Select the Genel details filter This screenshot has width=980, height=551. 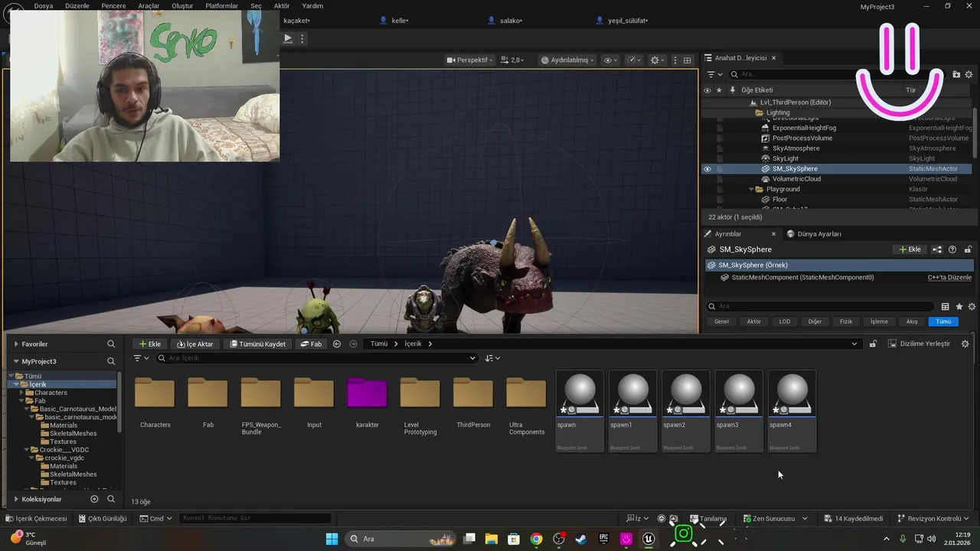pos(721,321)
